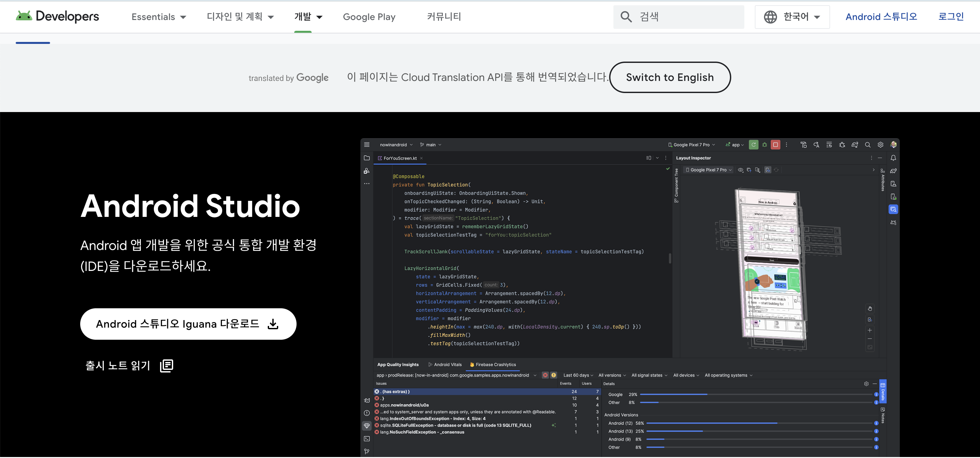The height and width of the screenshot is (458, 980).
Task: Click the settings gear in the IDE toolbar
Action: [880, 145]
